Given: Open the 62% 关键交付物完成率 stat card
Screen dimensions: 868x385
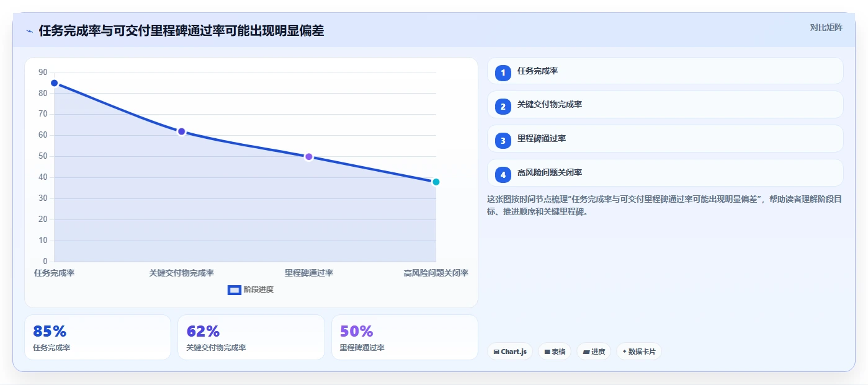Looking at the screenshot, I should click(x=251, y=337).
